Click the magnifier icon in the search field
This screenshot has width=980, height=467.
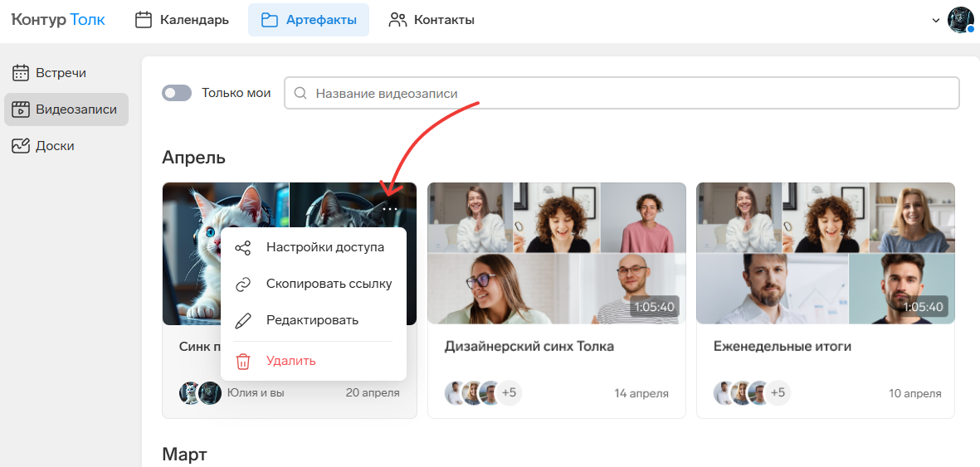300,94
